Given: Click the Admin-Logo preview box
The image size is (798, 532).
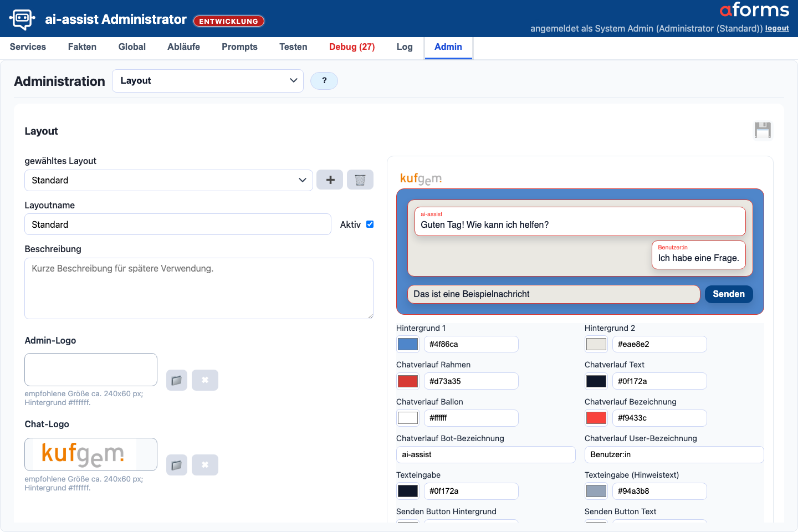Looking at the screenshot, I should [x=91, y=370].
